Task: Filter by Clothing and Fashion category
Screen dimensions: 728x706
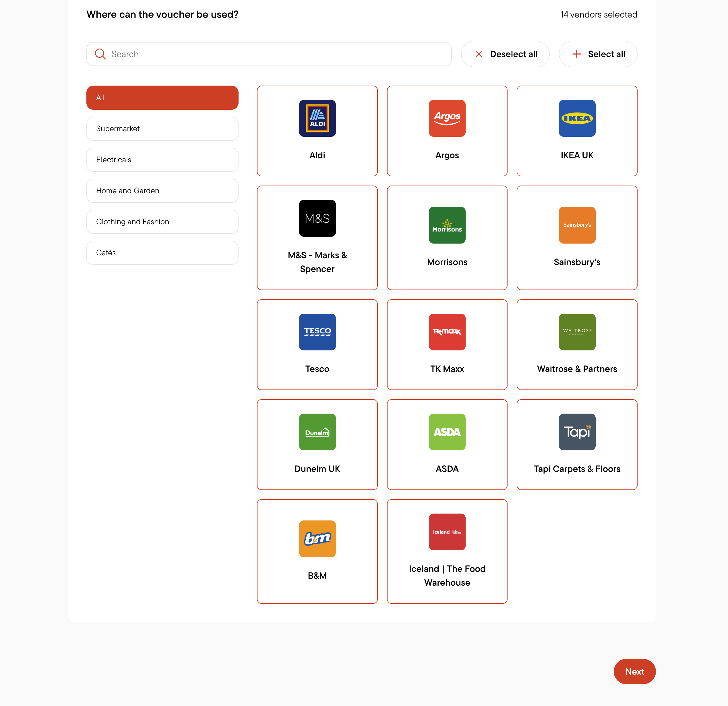Action: click(x=162, y=222)
